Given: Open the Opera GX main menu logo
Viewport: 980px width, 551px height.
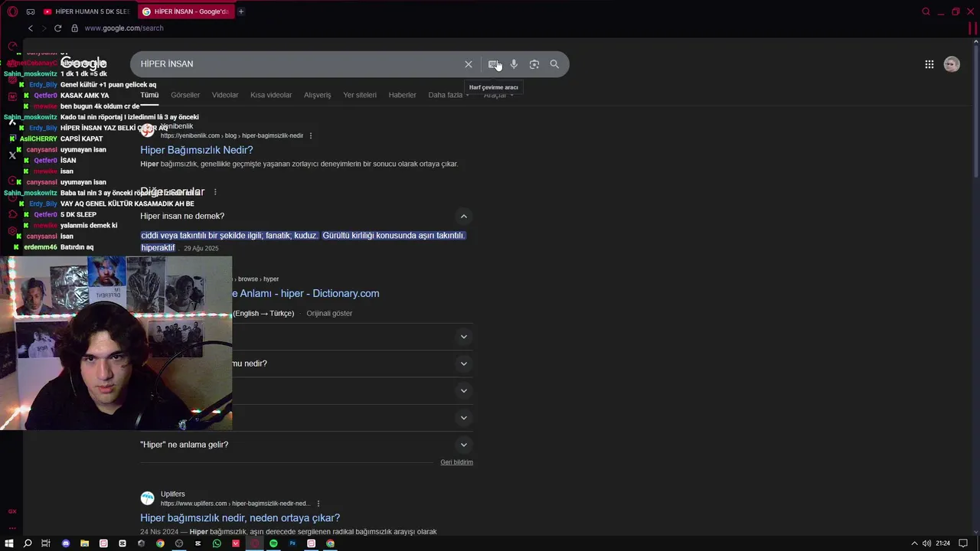Looking at the screenshot, I should tap(12, 11).
